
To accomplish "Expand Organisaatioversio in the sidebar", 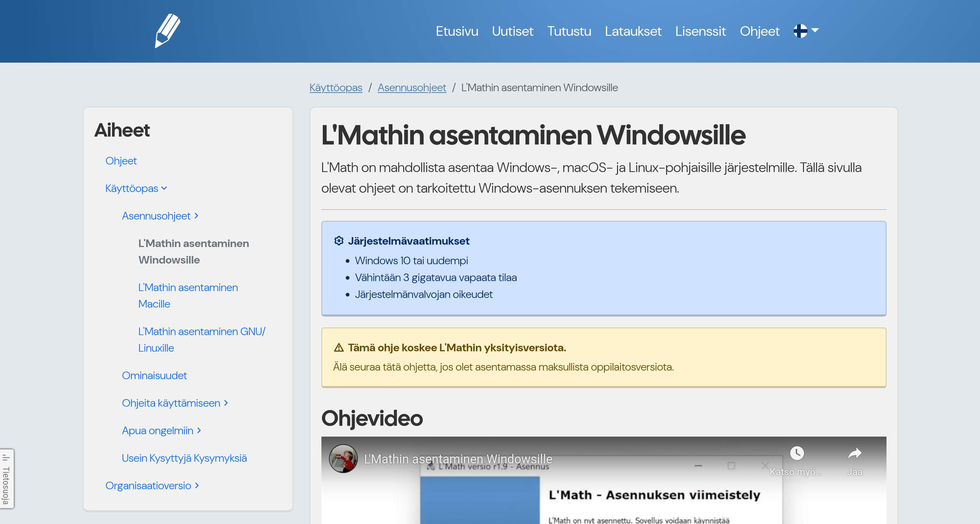I will pyautogui.click(x=152, y=485).
